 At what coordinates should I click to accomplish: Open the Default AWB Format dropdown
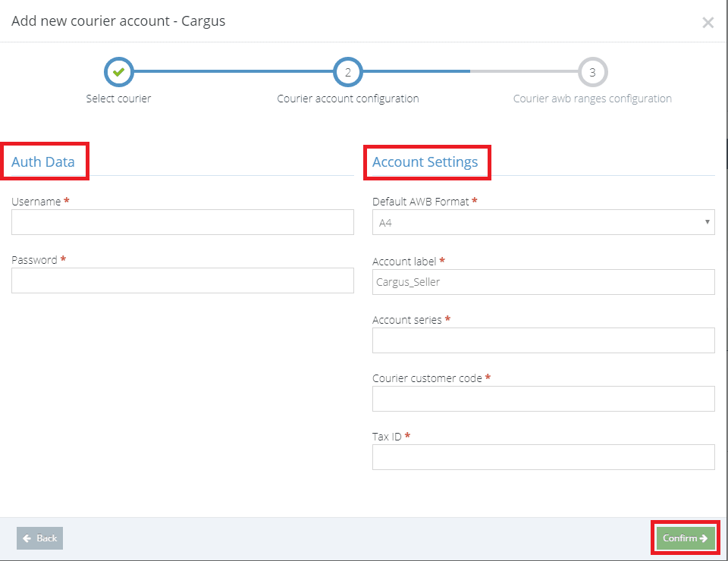pos(543,222)
